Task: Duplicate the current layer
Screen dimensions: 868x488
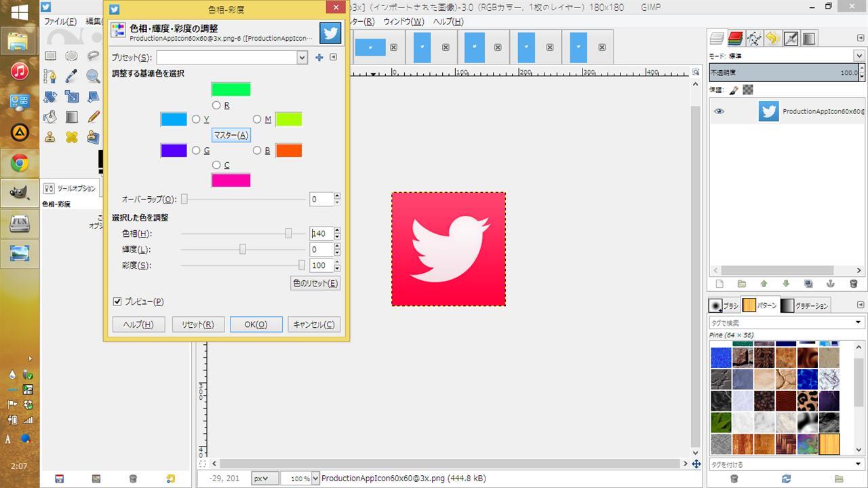Action: [x=808, y=284]
